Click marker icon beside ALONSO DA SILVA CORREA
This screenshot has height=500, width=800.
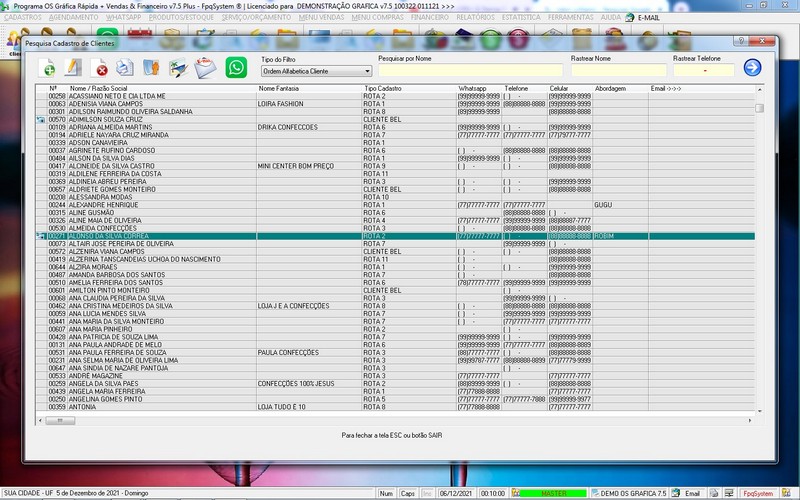pyautogui.click(x=41, y=236)
